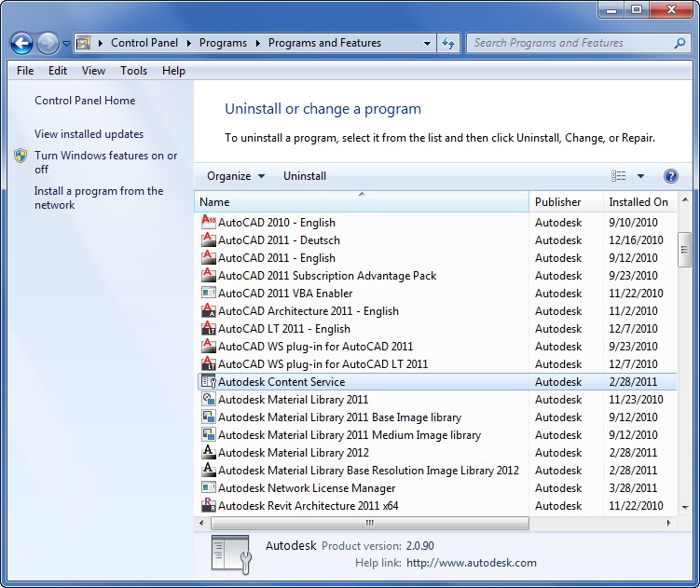Click the vertical scrollbar up arrow

[x=685, y=199]
